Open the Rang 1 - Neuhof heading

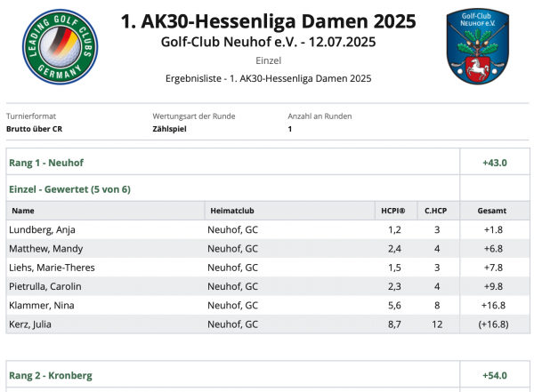click(x=46, y=163)
